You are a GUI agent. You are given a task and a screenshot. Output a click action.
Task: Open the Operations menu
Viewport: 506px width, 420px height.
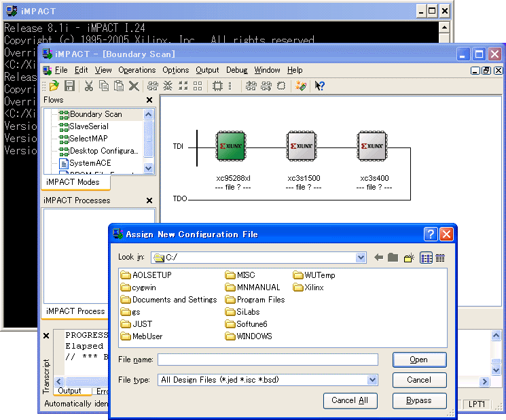(x=137, y=70)
